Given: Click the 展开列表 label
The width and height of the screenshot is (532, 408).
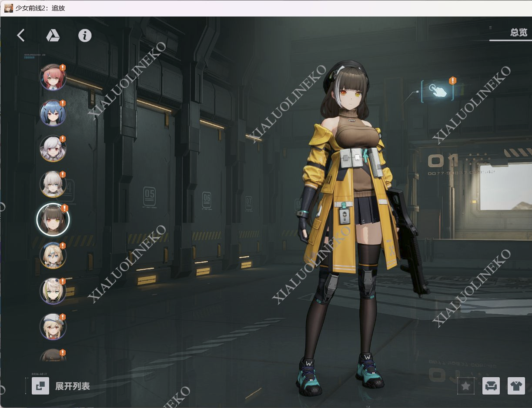Looking at the screenshot, I should pyautogui.click(x=72, y=386).
